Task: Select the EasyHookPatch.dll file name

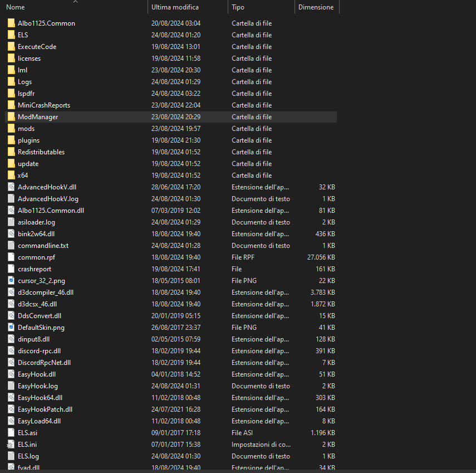Action: click(45, 409)
